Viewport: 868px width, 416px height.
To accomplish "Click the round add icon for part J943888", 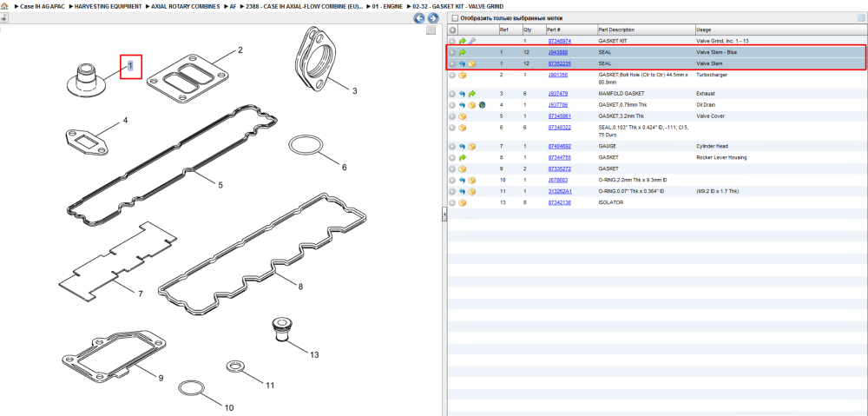I will (x=452, y=53).
